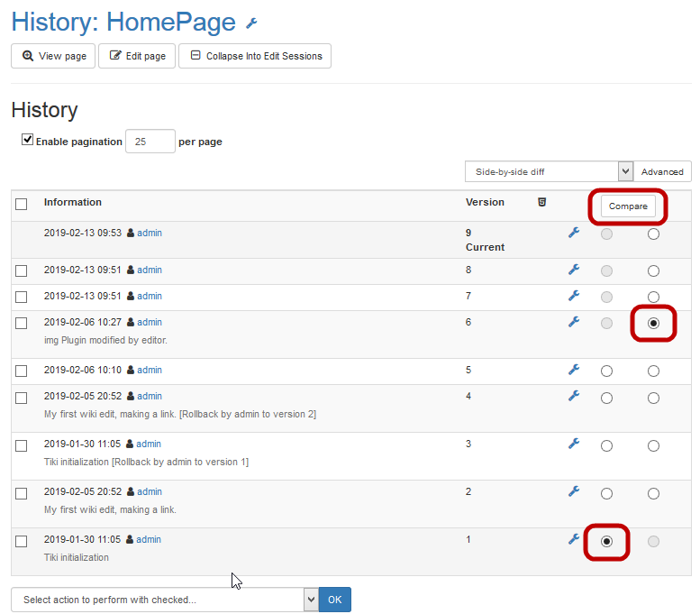Image resolution: width=700 pixels, height=614 pixels.
Task: Tick the select-all checkbox in header
Action: pyautogui.click(x=22, y=205)
